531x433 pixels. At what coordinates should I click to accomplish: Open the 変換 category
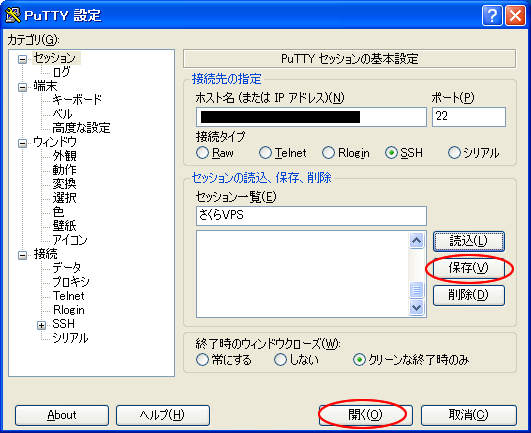[64, 184]
